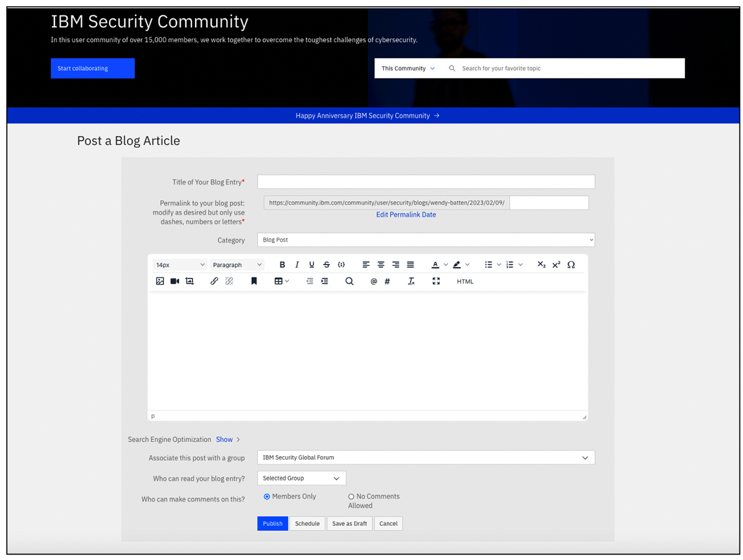Expand numbered list style options arrow
This screenshot has height=560, width=743.
click(520, 265)
